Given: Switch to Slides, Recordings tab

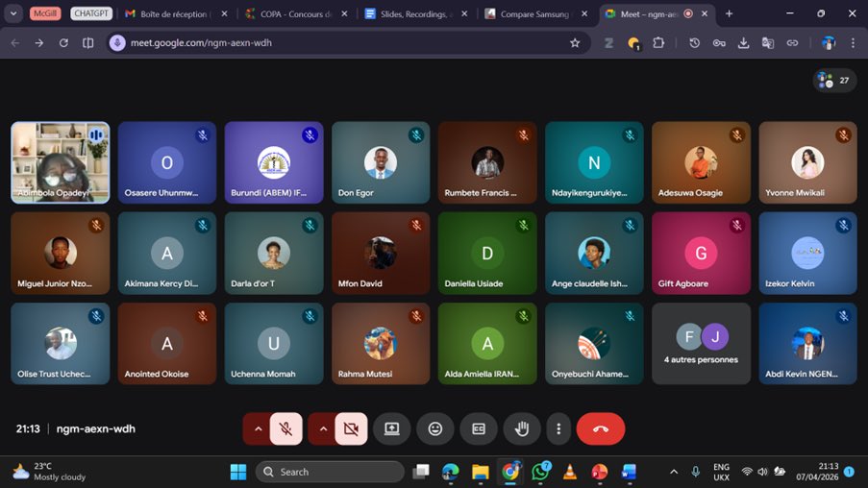Looking at the screenshot, I should [x=413, y=13].
